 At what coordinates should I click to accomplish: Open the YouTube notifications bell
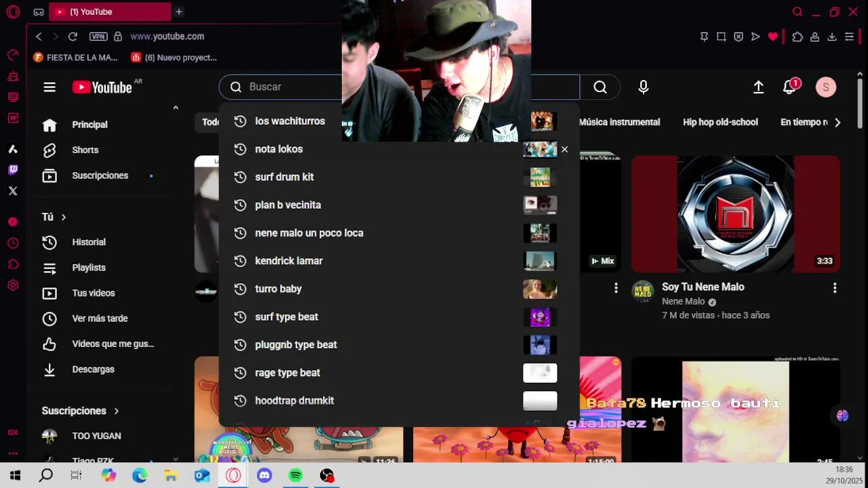789,87
